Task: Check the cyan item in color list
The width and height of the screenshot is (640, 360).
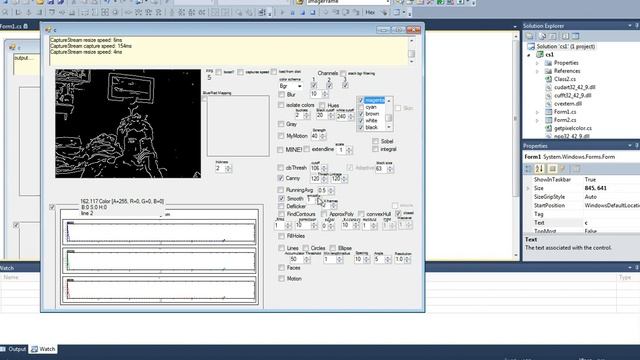Action: click(x=361, y=107)
